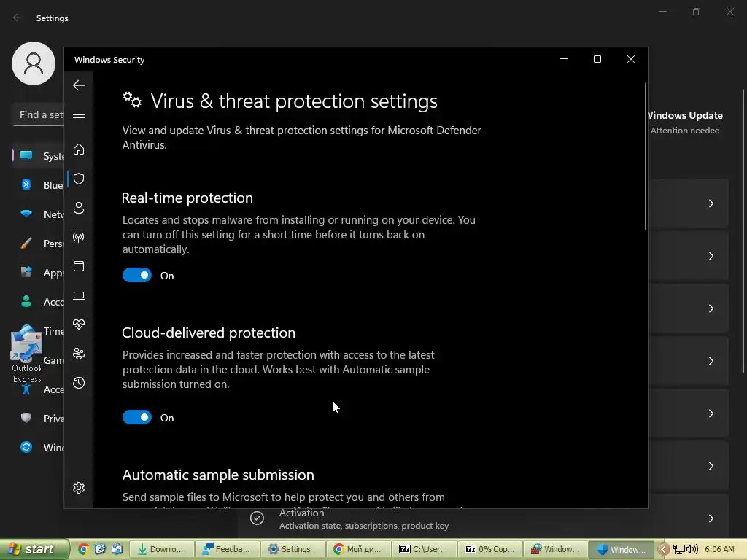Open Windows Security hamburger navigation menu

[x=79, y=114]
